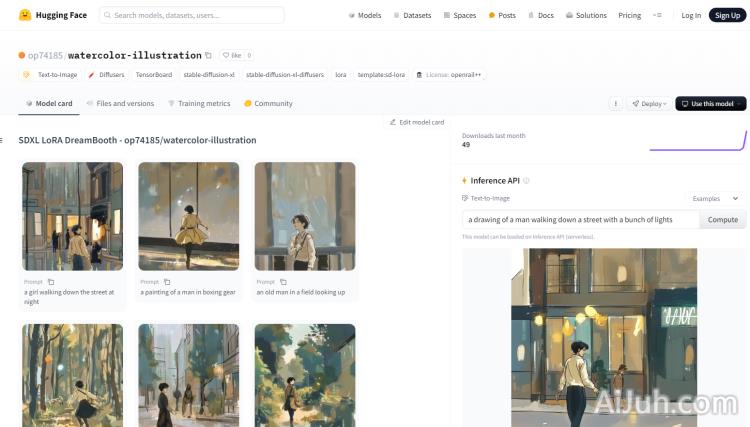Click the like heart button

coord(230,56)
